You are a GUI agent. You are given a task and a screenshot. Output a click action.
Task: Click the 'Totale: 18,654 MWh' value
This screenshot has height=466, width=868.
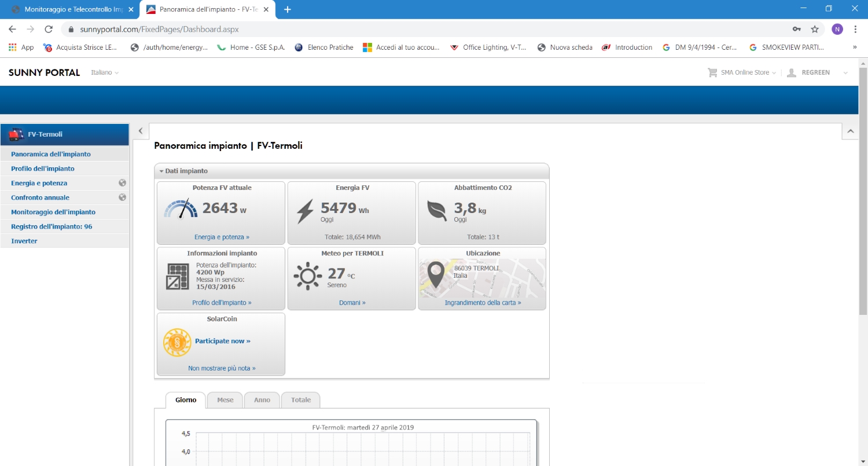(351, 237)
